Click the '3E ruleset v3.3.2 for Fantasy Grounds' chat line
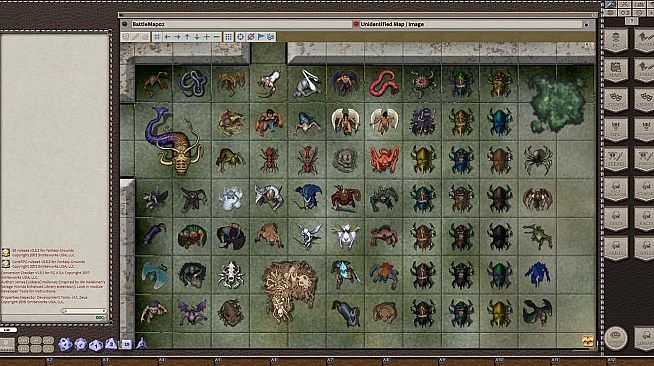This screenshot has width=654, height=366. pos(43,252)
